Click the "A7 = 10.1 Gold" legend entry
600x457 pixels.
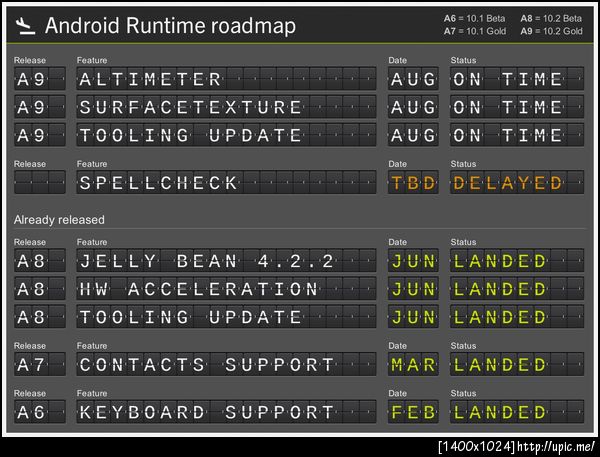(x=475, y=31)
